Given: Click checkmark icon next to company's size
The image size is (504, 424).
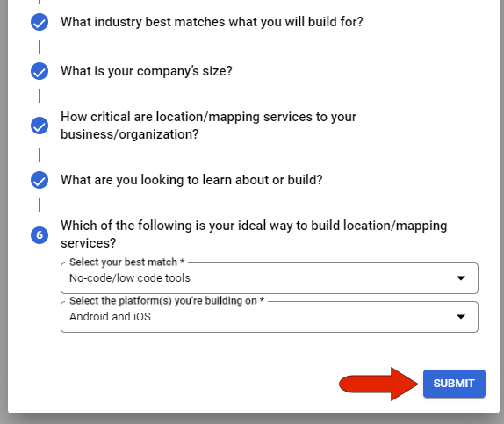Looking at the screenshot, I should click(x=40, y=71).
